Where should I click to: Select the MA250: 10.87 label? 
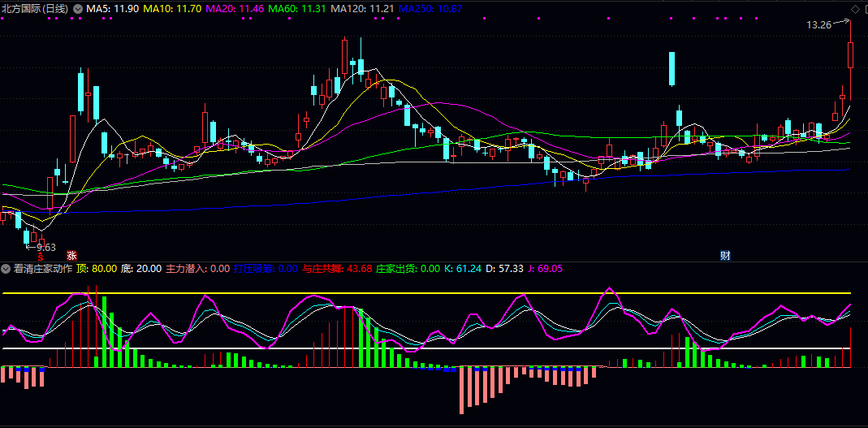[430, 9]
